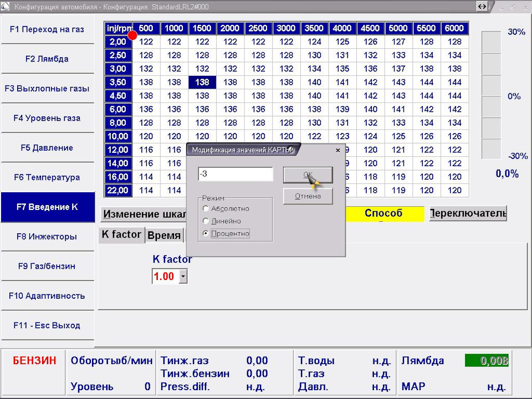
Task: Open F9 Газ/бензин section
Action: pos(47,266)
